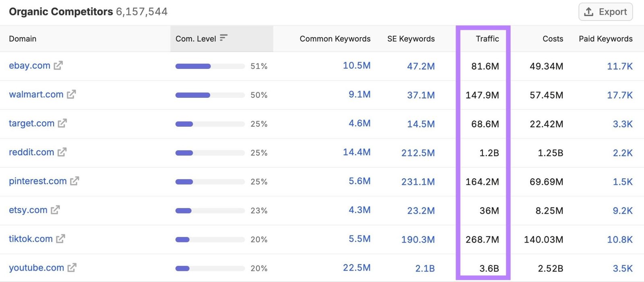Select the Organic Competitors count 6,157,544
The height and width of the screenshot is (282, 644).
coord(142,12)
